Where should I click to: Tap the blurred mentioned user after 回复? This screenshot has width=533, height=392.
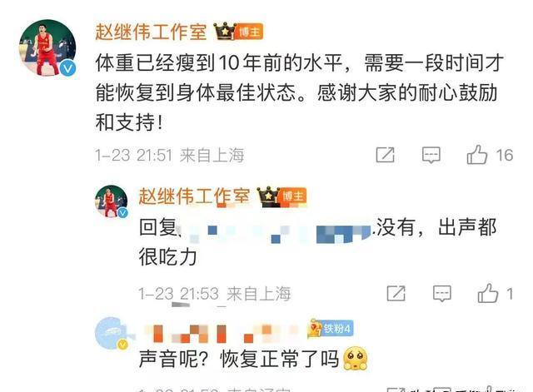point(277,233)
